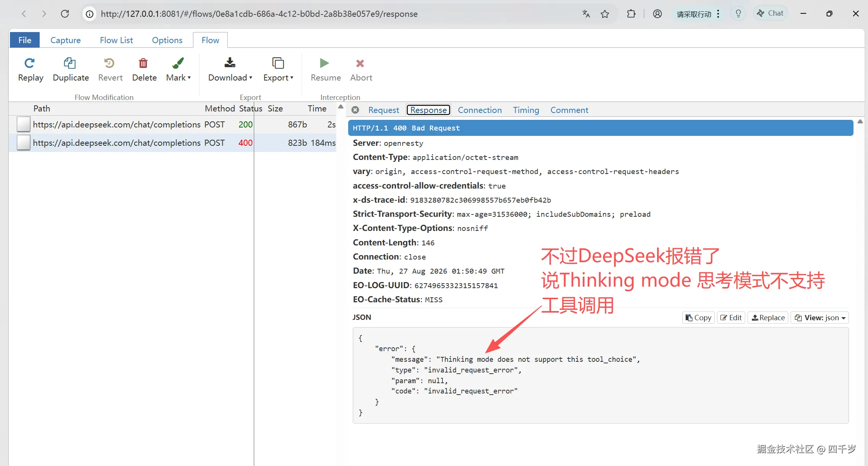
Task: Click the browser Back arrow
Action: click(x=24, y=14)
